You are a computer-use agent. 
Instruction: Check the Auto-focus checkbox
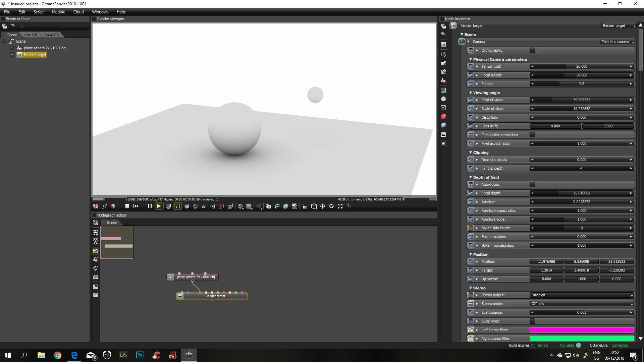tap(532, 184)
